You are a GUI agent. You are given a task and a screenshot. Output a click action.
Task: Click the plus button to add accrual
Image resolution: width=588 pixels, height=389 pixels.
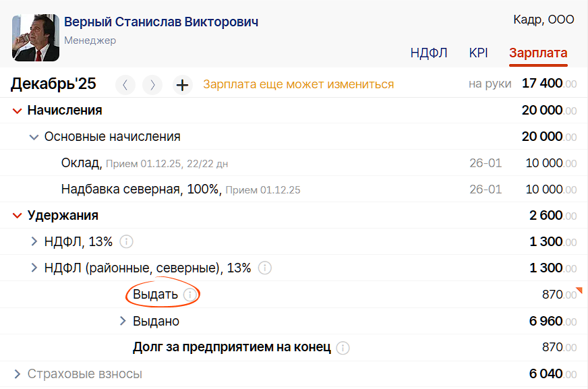coord(183,85)
